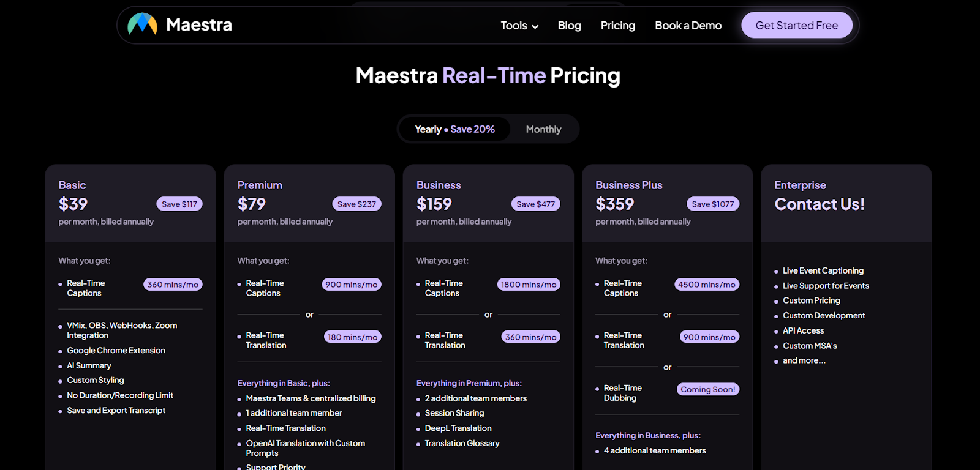Click Everything in Business, plus heading
Viewport: 980px width, 470px height.
point(648,435)
